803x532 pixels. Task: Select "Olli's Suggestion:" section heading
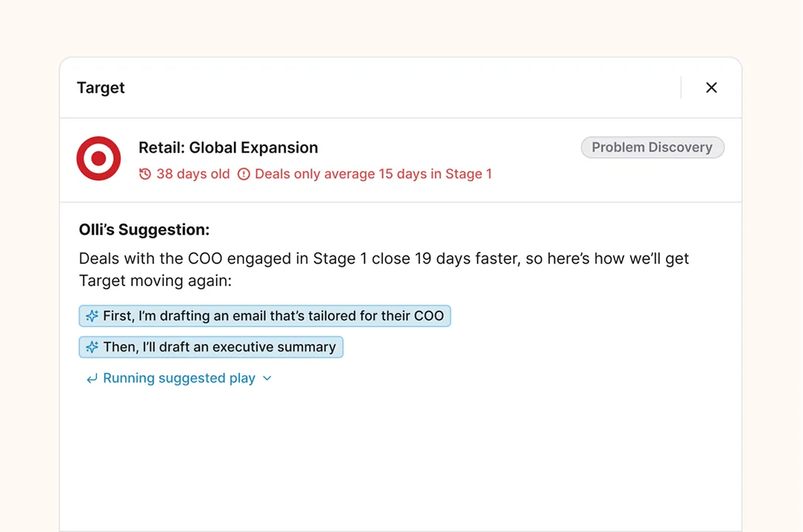click(144, 229)
